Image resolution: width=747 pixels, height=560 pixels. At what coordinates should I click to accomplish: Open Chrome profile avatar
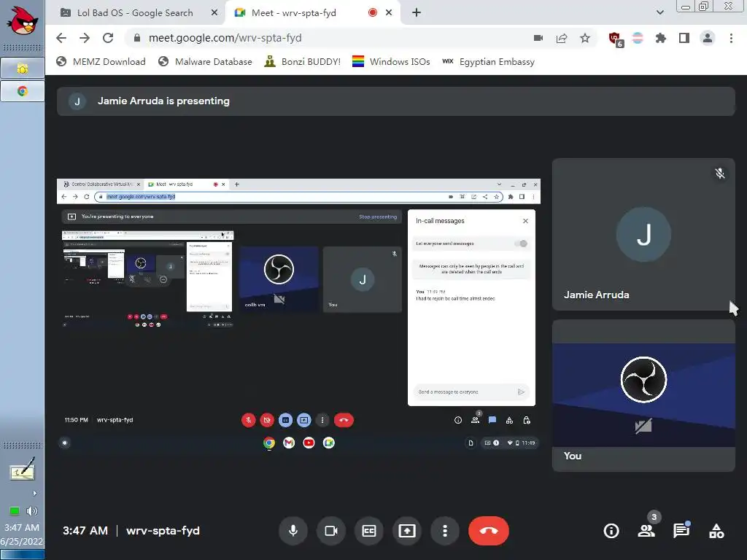[708, 38]
